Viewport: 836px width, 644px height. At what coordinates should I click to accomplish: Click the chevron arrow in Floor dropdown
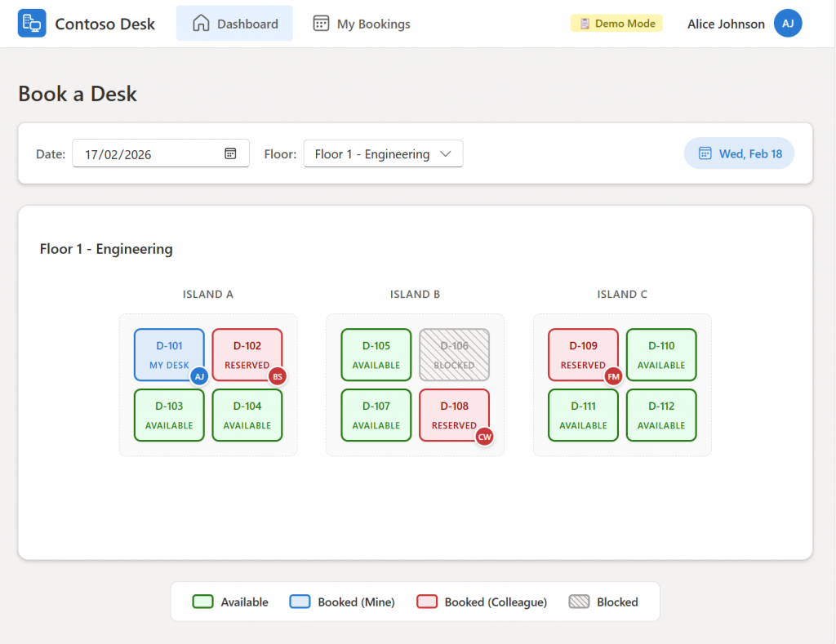pyautogui.click(x=445, y=153)
